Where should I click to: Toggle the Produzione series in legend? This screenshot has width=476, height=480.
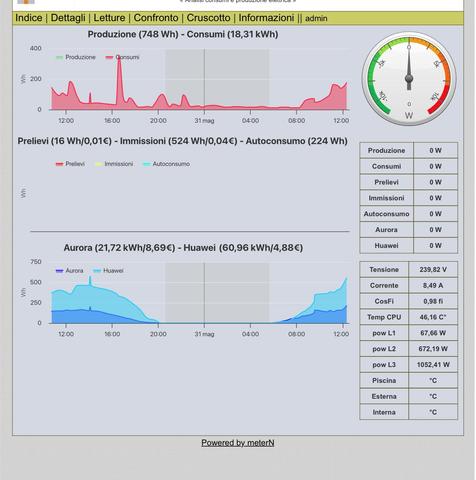[x=76, y=57]
